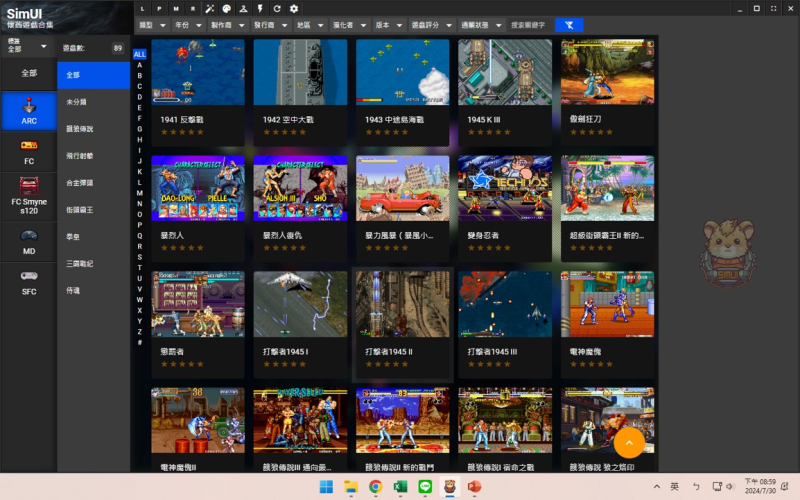Select the FC Smynes120 platform

(29, 196)
